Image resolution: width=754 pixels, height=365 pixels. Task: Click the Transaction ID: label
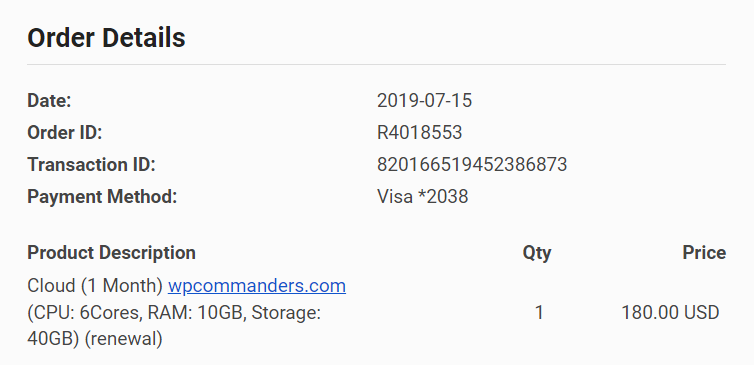91,165
